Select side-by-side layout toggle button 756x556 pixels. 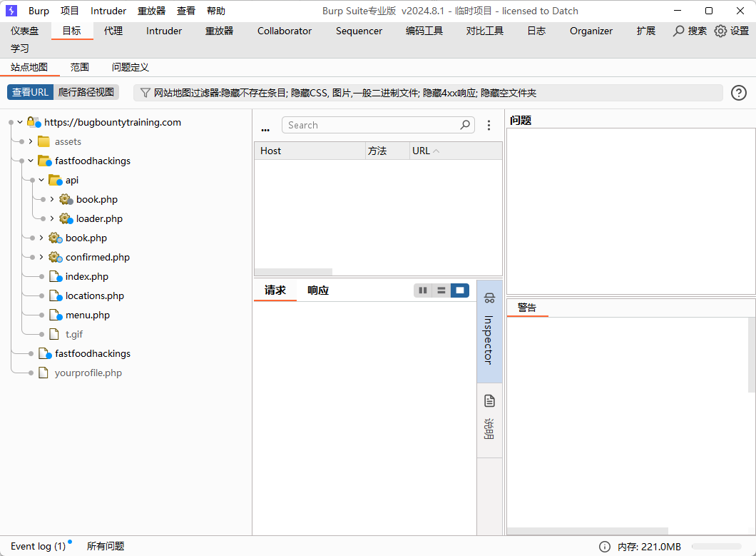(x=423, y=290)
